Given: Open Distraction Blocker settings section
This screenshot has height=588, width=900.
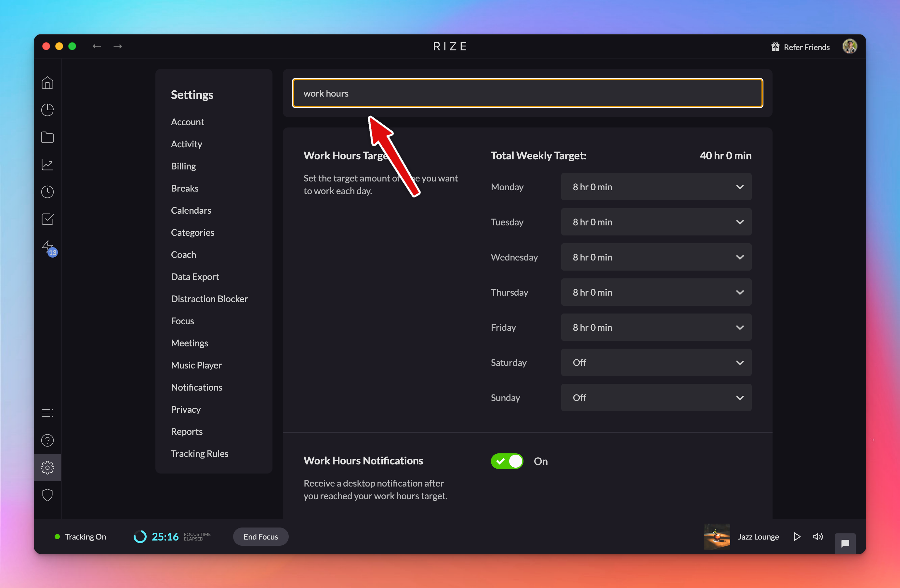Looking at the screenshot, I should tap(209, 299).
